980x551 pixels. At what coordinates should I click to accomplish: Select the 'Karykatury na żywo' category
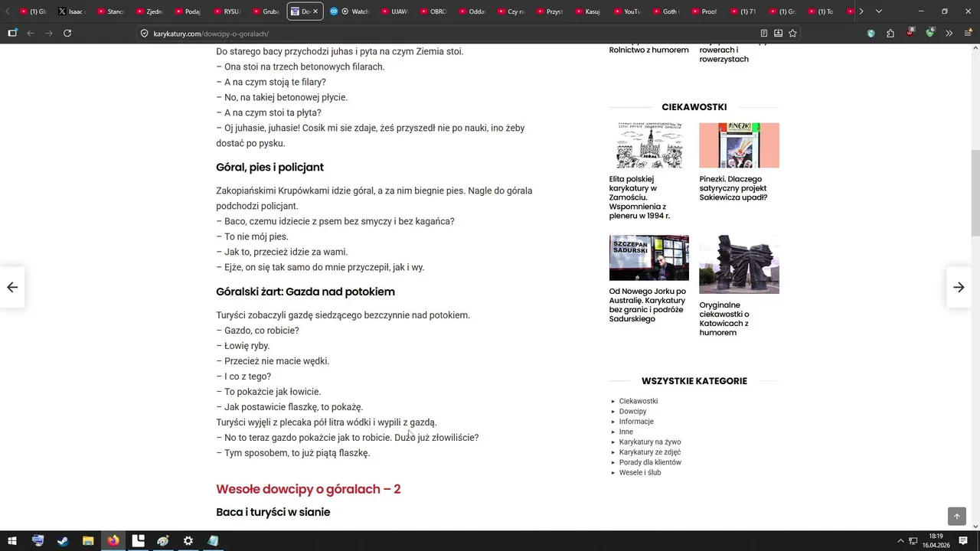point(650,442)
